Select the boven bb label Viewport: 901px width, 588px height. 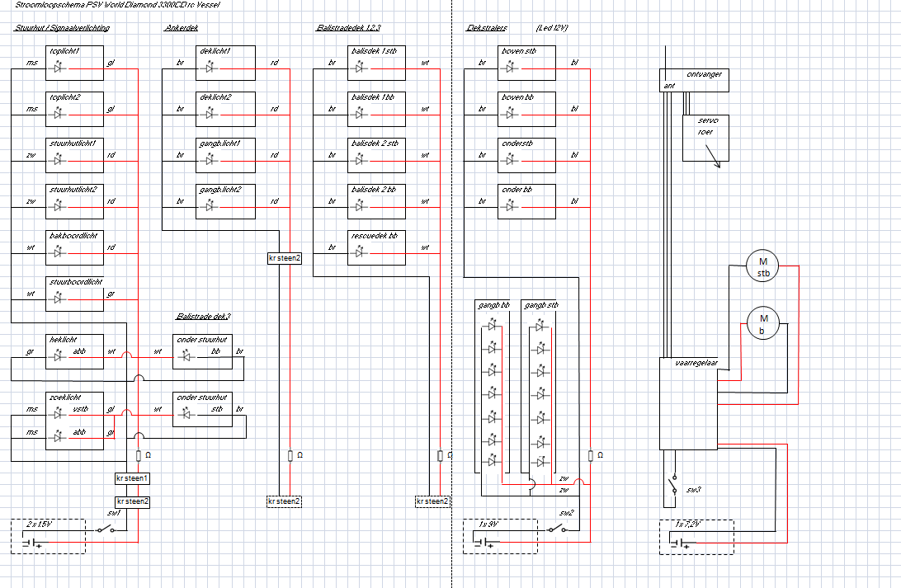[517, 97]
